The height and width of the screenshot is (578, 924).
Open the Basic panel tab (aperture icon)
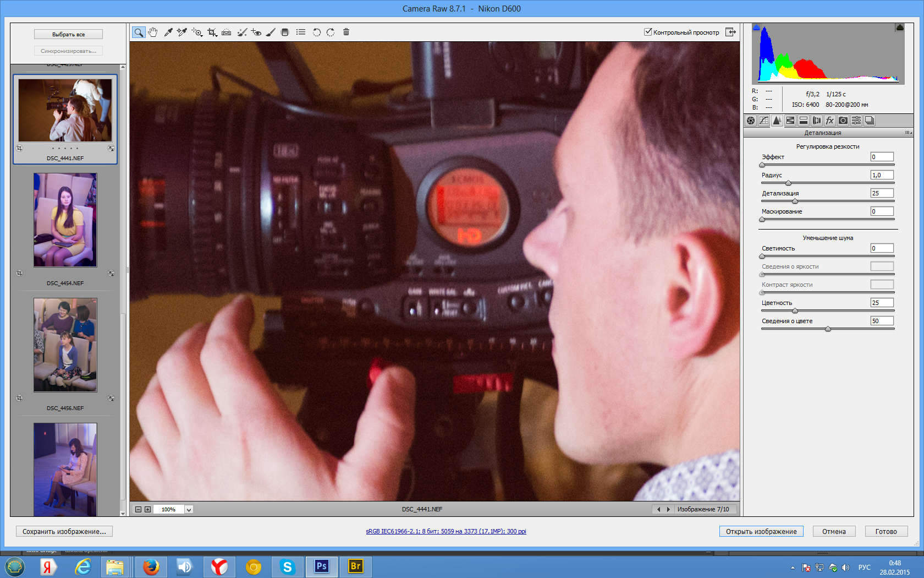pyautogui.click(x=751, y=121)
